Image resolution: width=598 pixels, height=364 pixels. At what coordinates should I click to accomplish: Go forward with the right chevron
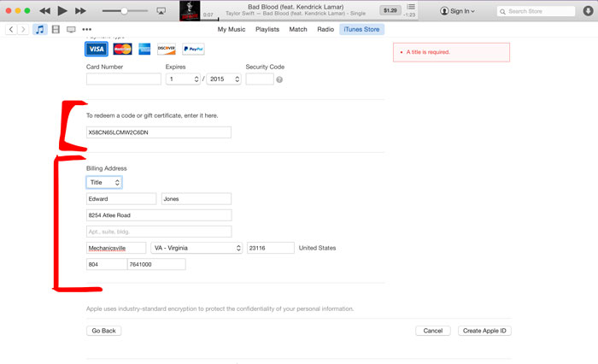coord(23,29)
